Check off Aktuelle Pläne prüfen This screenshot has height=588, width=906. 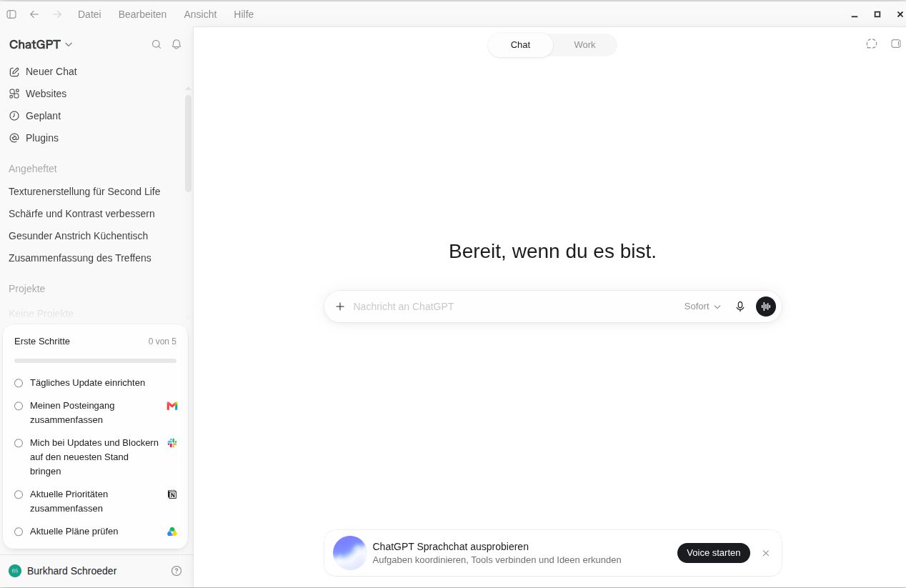tap(19, 532)
